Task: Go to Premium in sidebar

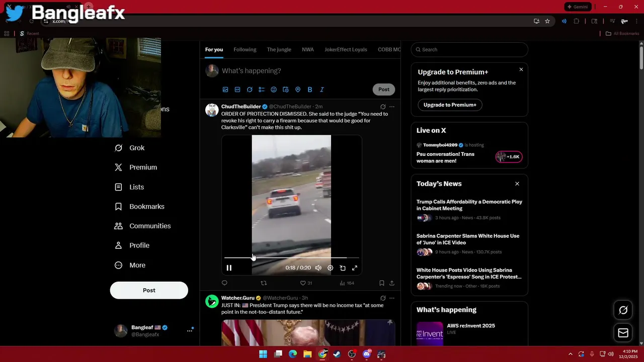Action: 136,167
